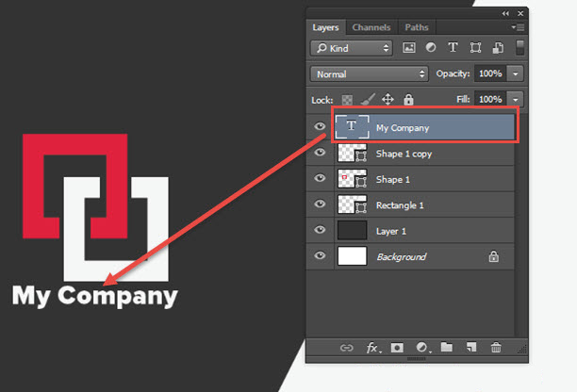Viewport: 577px width, 392px height.
Task: Open the Normal blend mode dropdown
Action: pos(370,73)
